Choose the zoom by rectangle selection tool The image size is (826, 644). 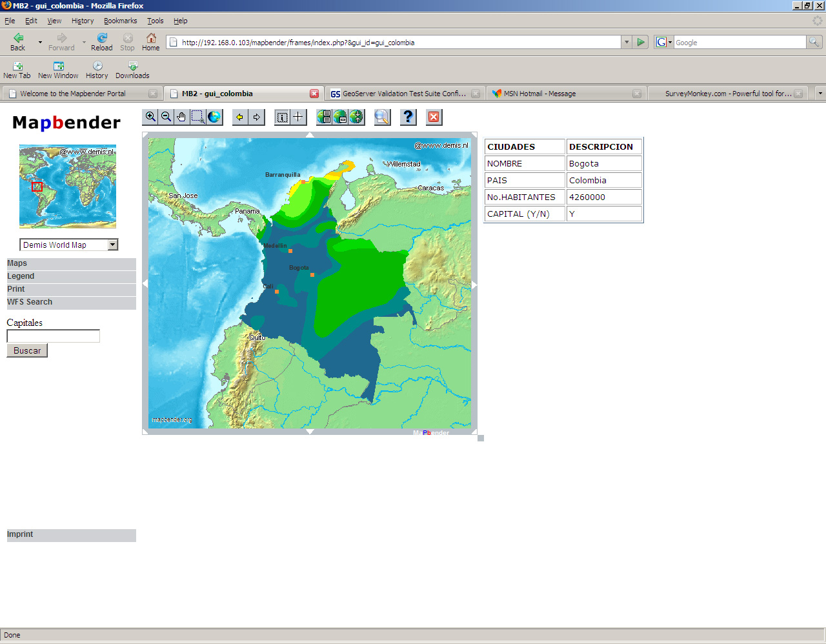[x=198, y=117]
